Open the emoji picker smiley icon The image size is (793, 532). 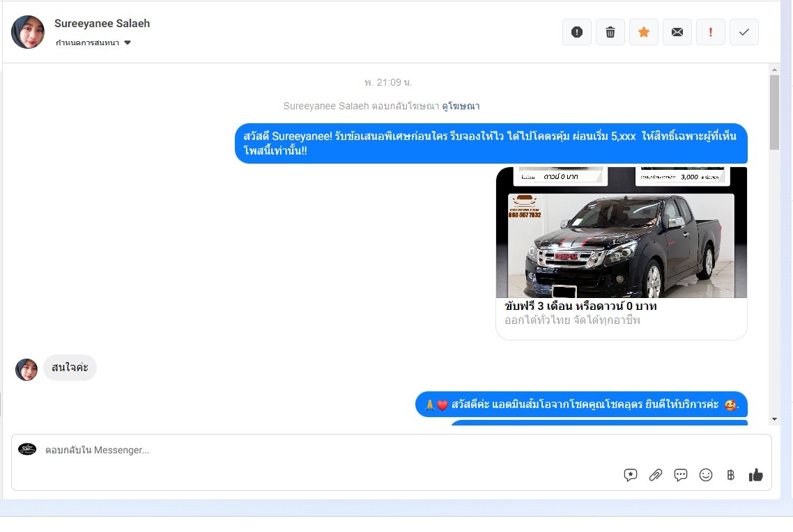point(706,475)
